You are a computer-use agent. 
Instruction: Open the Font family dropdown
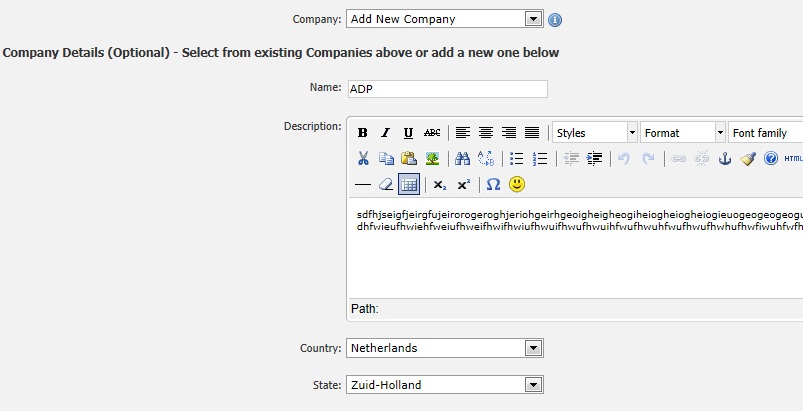pyautogui.click(x=765, y=133)
